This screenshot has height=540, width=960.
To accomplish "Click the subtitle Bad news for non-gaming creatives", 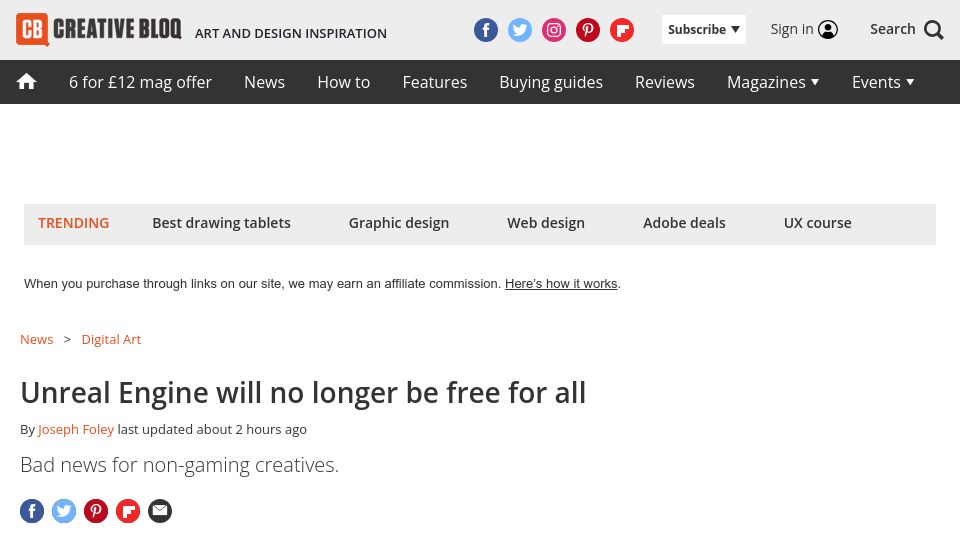I will click(179, 465).
